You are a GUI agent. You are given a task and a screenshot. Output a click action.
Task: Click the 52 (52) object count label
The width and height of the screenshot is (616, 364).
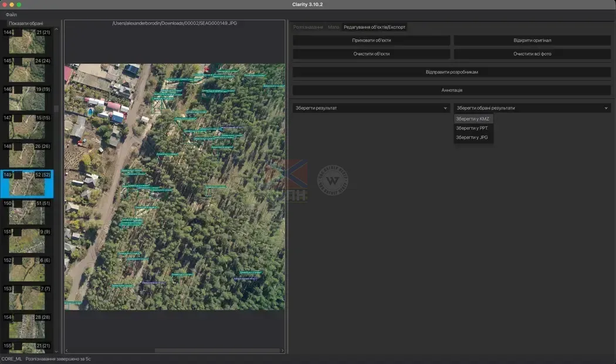(43, 175)
